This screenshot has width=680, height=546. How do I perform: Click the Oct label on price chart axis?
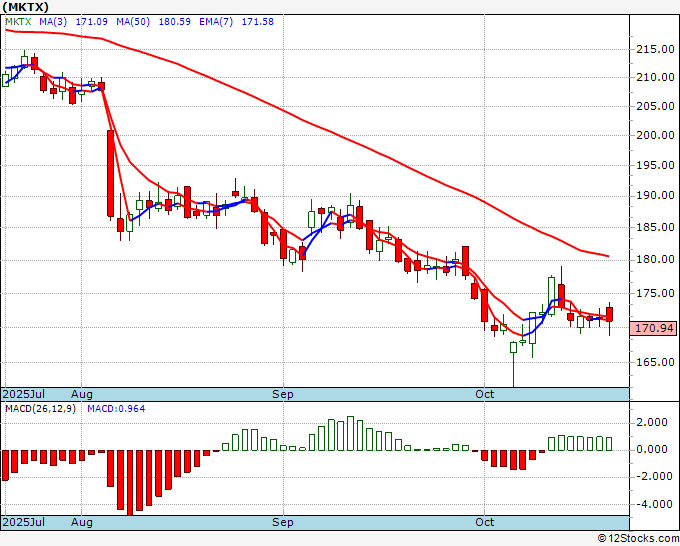coord(484,394)
